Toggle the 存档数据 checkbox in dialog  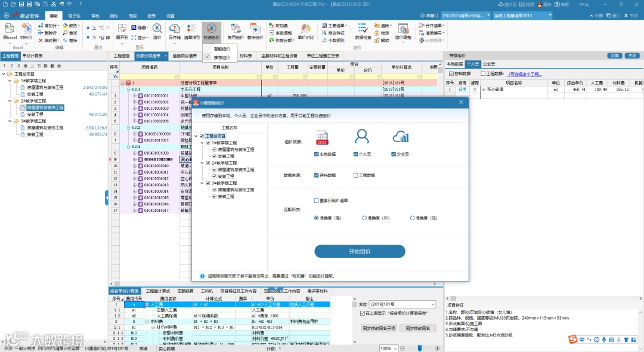coord(316,175)
